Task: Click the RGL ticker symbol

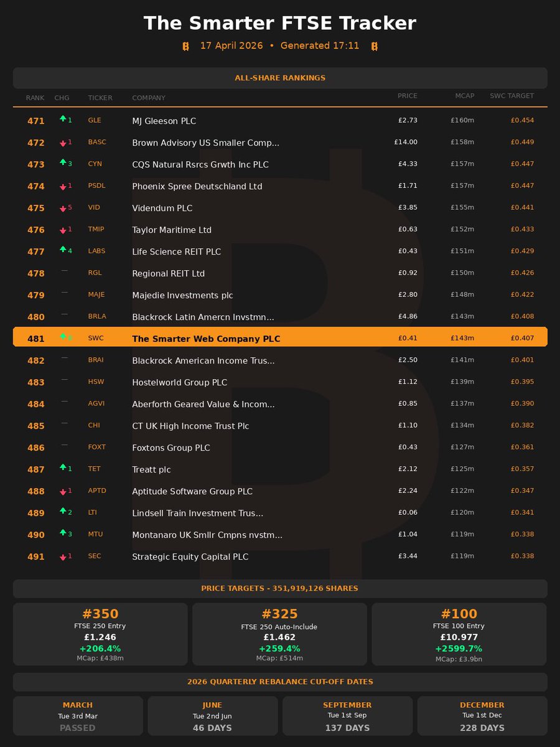Action: (x=94, y=273)
